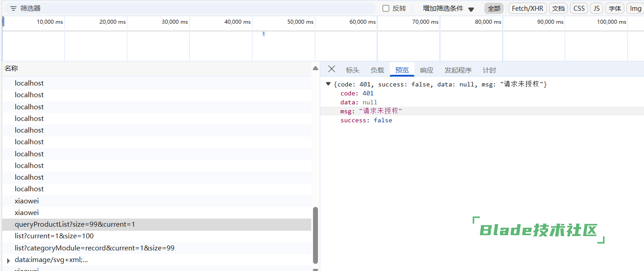
Task: Filter requests by 文档 document type
Action: [x=558, y=9]
